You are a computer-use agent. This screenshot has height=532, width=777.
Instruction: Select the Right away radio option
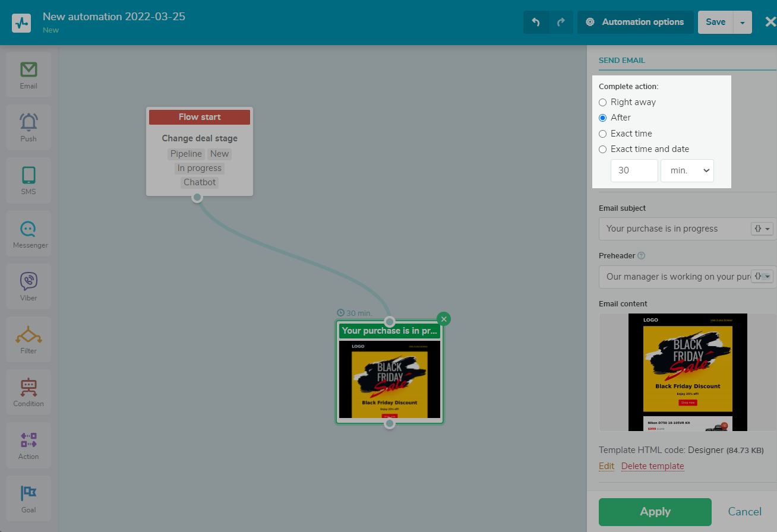tap(603, 102)
